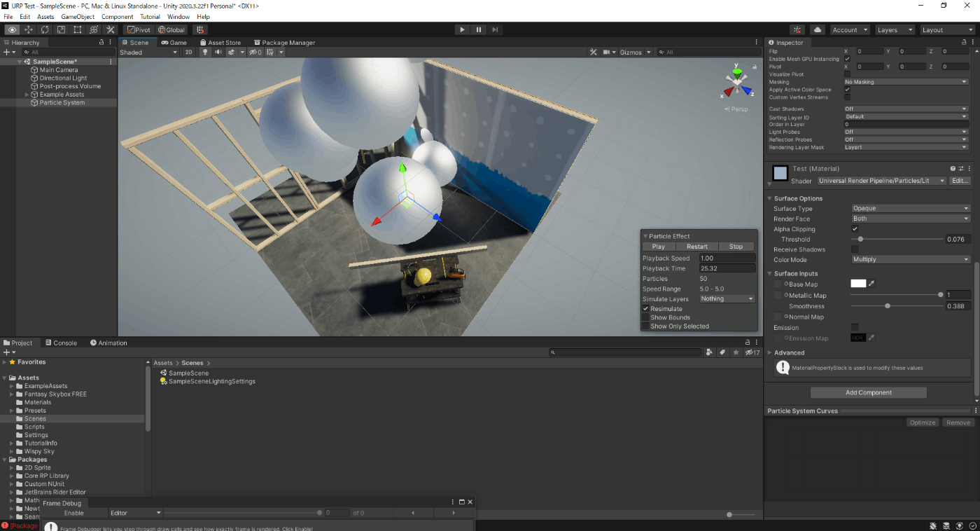Open the GameObject menu
Viewport: 980px width, 531px height.
[78, 17]
